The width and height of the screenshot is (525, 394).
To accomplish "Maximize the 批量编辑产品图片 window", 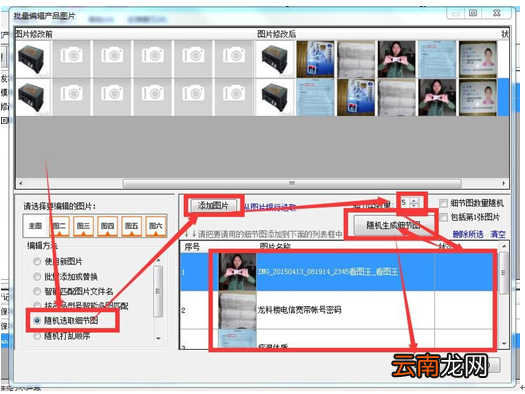I will tap(473, 13).
